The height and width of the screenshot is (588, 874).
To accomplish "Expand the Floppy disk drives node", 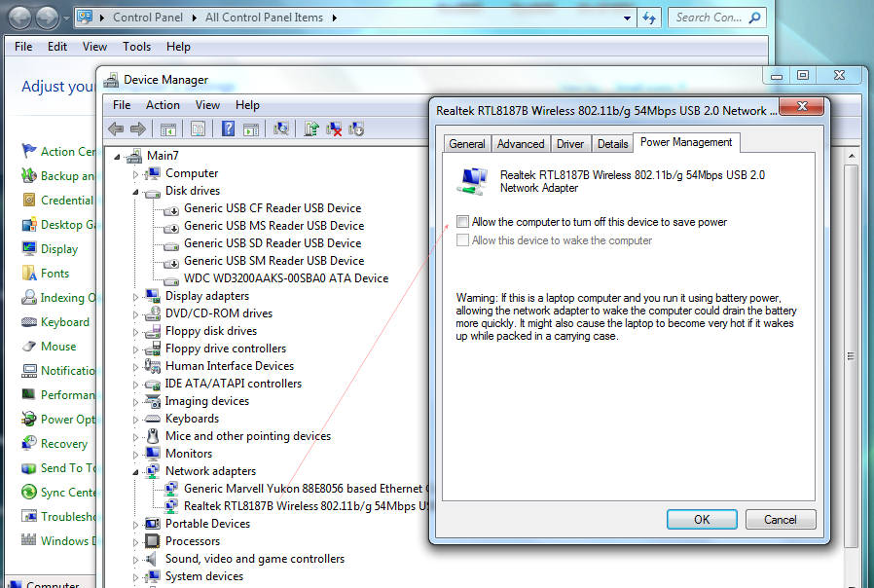I will click(x=135, y=332).
